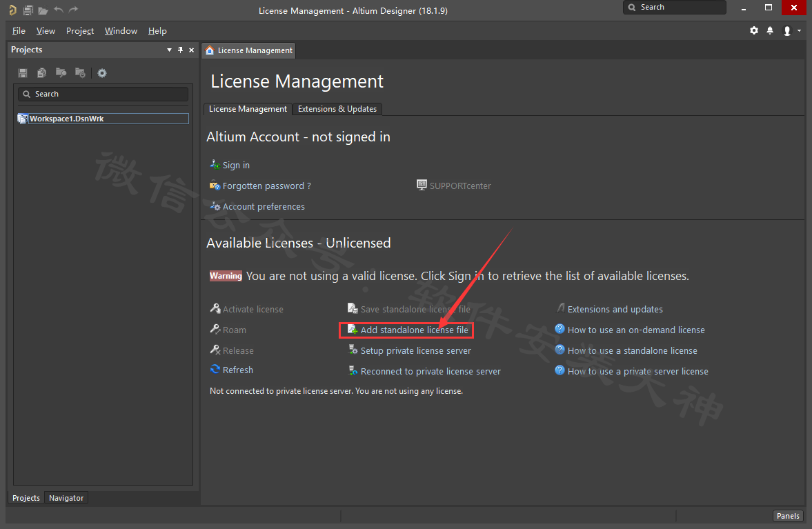Open the Help menu

click(157, 30)
